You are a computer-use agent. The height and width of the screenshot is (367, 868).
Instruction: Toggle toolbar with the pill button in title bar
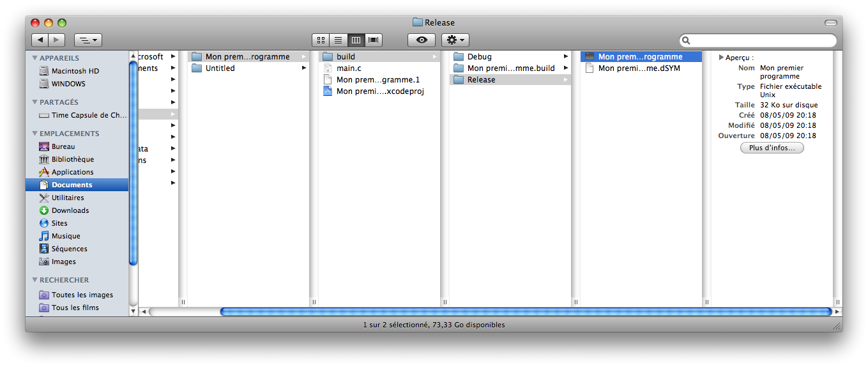[x=830, y=22]
